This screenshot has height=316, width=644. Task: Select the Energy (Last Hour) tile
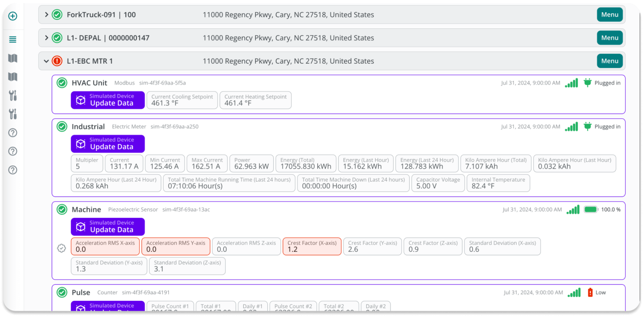(x=365, y=163)
